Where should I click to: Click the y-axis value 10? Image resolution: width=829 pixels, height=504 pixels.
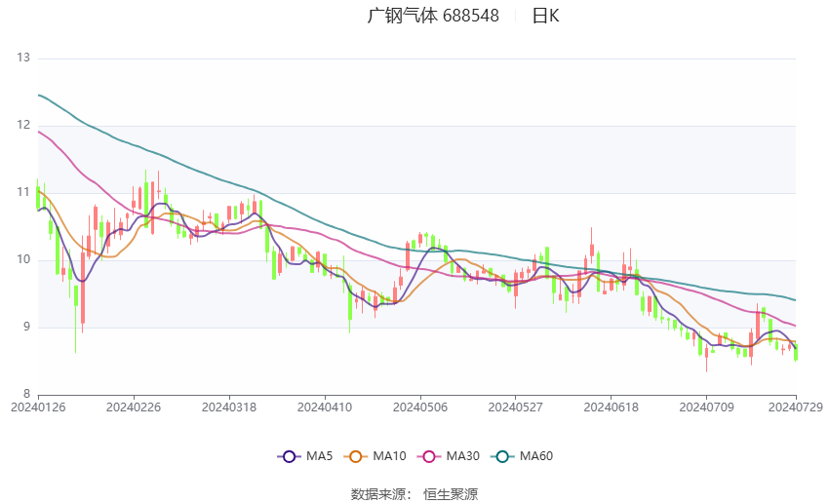tap(23, 260)
